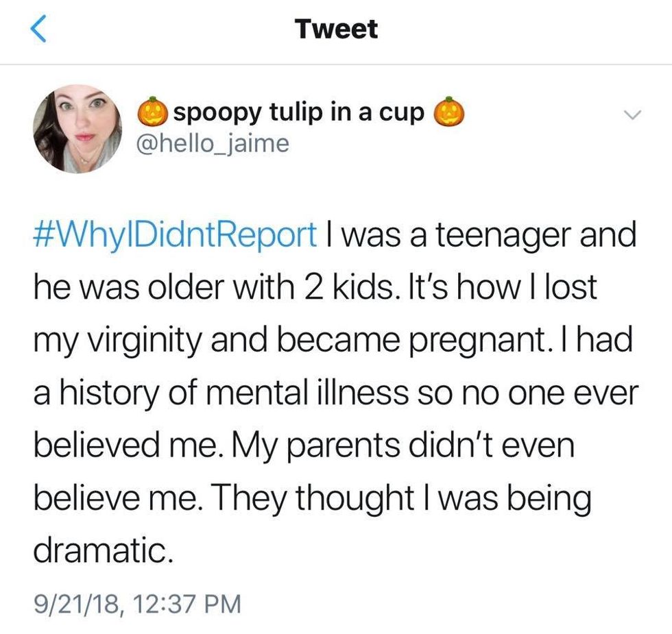Click display name "spoopy tulip in a cup"
672x634 pixels.
click(298, 112)
